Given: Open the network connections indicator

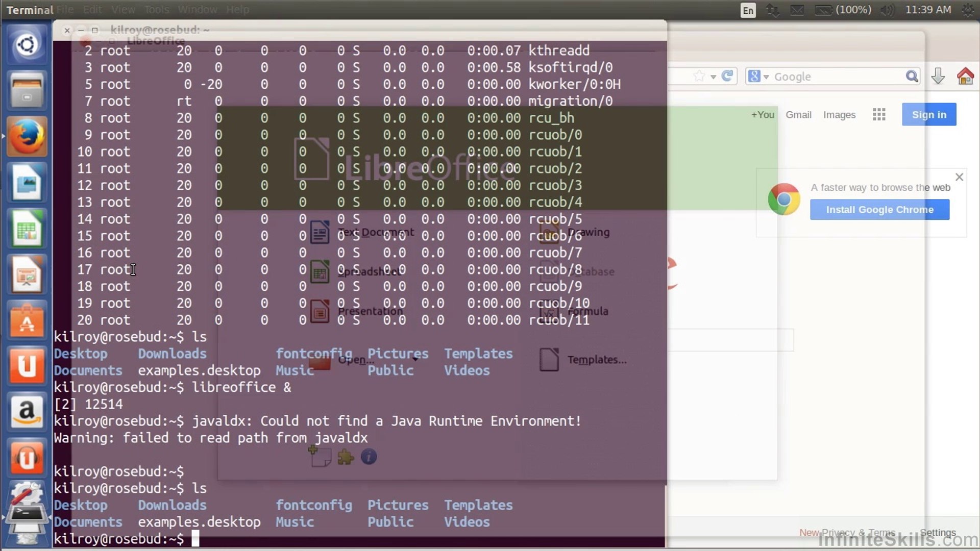Looking at the screenshot, I should click(773, 10).
